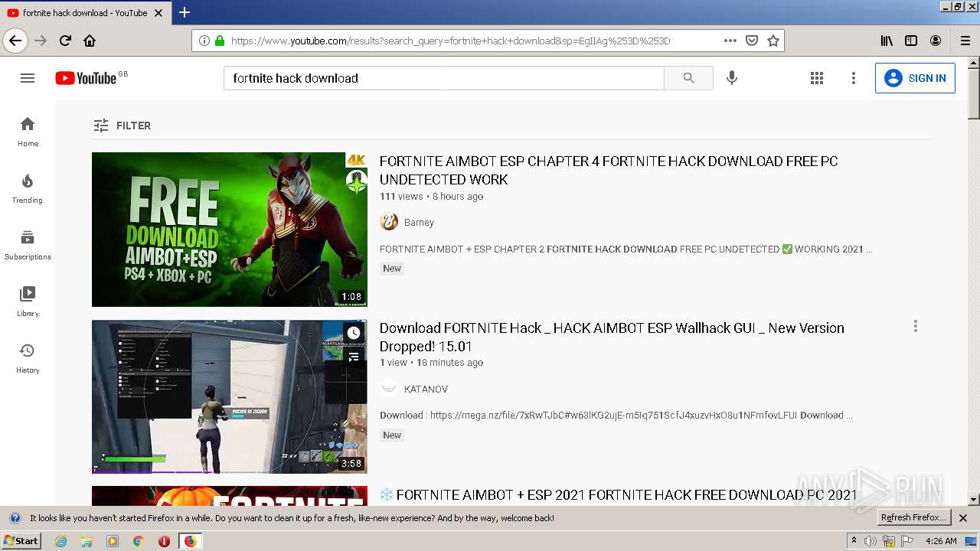
Task: Launch Internet Explorer from taskbar
Action: click(60, 541)
